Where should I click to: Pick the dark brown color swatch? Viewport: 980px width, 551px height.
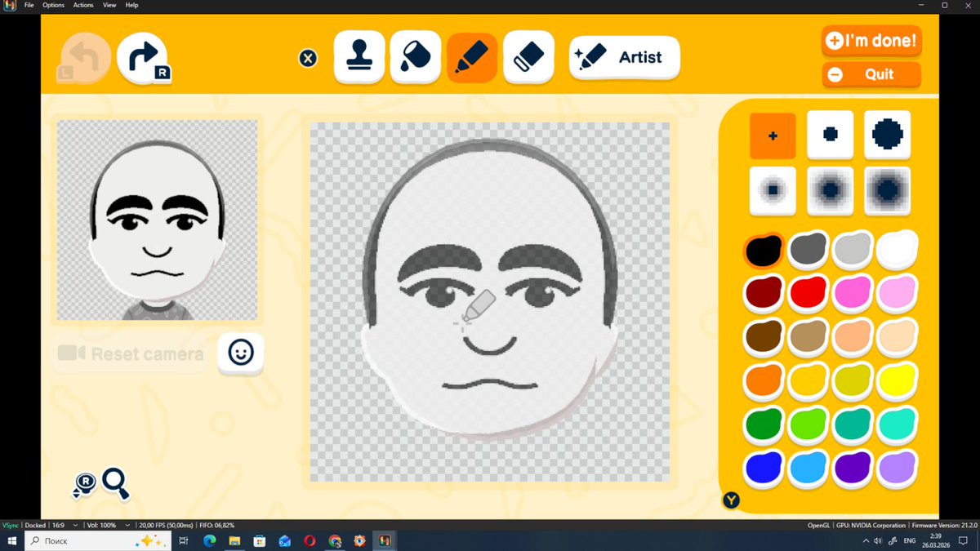coord(764,336)
